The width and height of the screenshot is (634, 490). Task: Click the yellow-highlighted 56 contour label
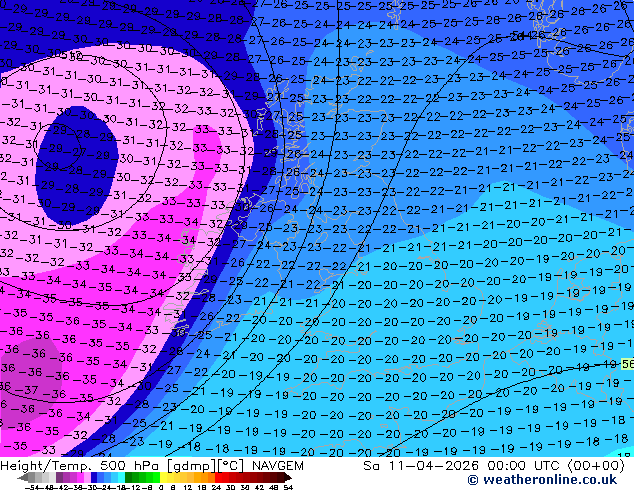coord(626,365)
